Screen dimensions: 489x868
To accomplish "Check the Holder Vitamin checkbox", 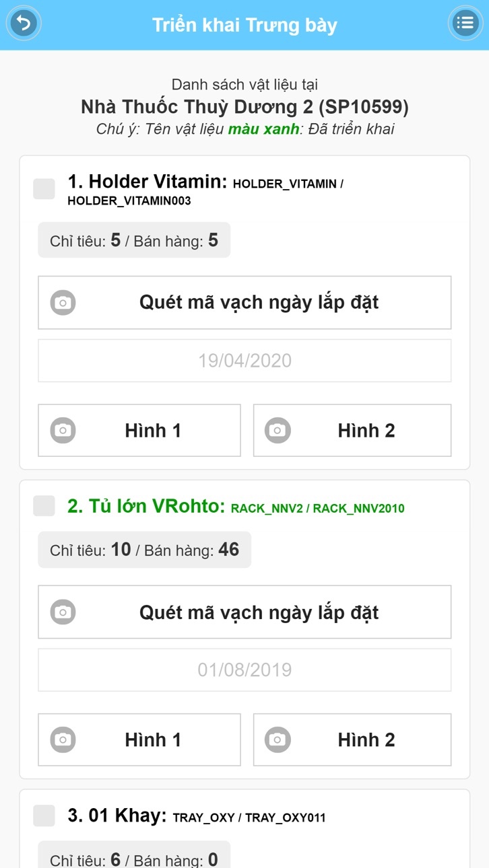I will [x=44, y=188].
